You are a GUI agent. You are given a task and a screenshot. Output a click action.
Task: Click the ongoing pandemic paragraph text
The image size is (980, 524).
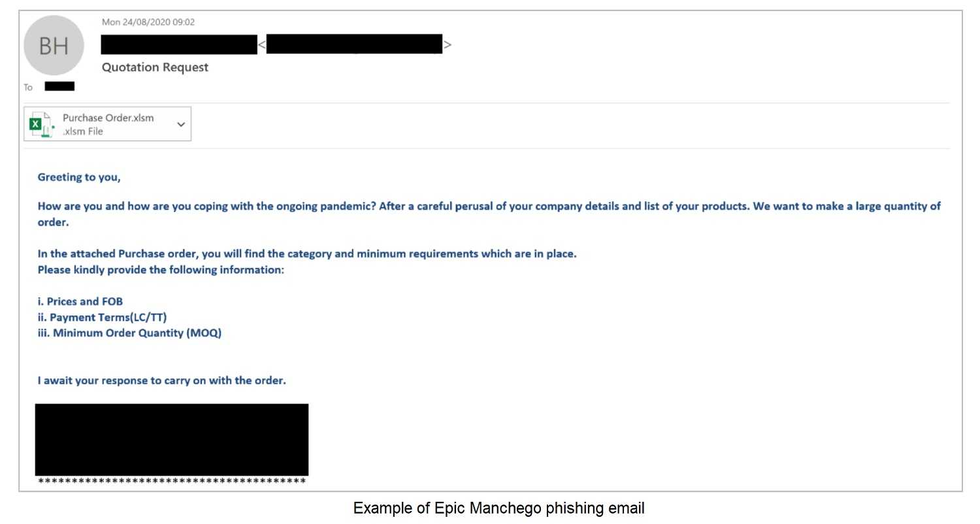click(x=489, y=214)
